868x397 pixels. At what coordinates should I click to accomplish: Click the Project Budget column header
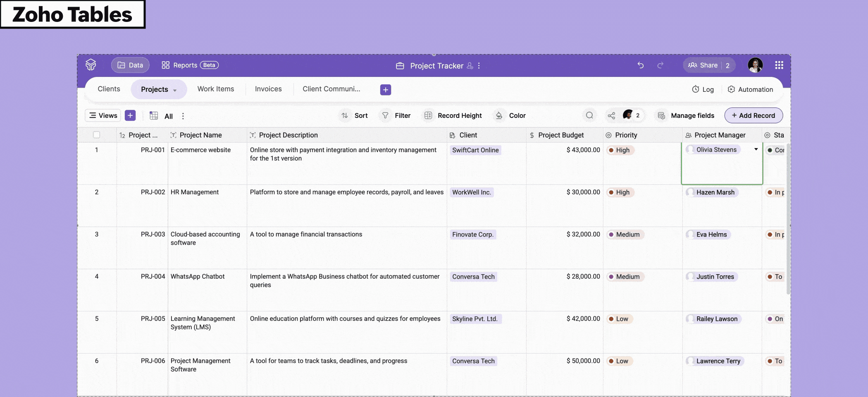click(x=565, y=135)
